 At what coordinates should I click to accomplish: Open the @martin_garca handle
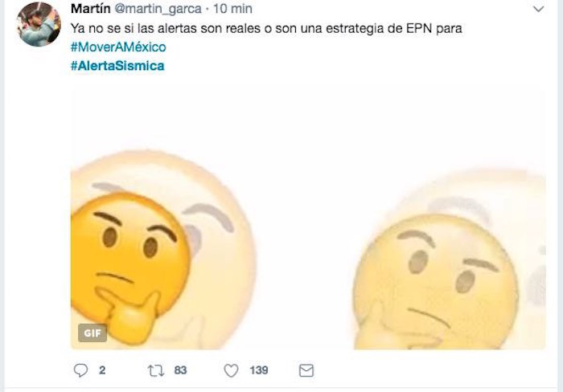158,9
